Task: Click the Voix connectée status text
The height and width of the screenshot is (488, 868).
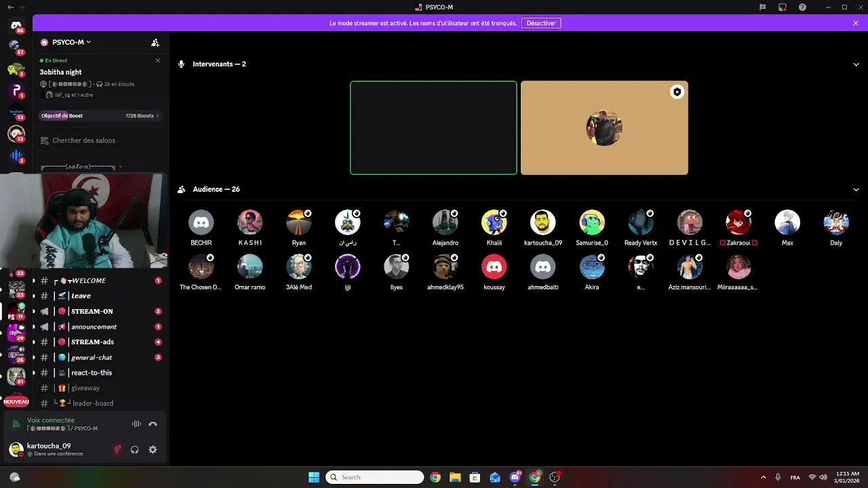Action: [51, 420]
